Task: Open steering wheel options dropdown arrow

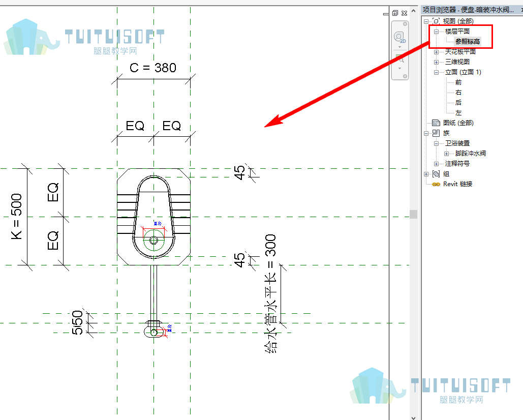Action: point(399,47)
